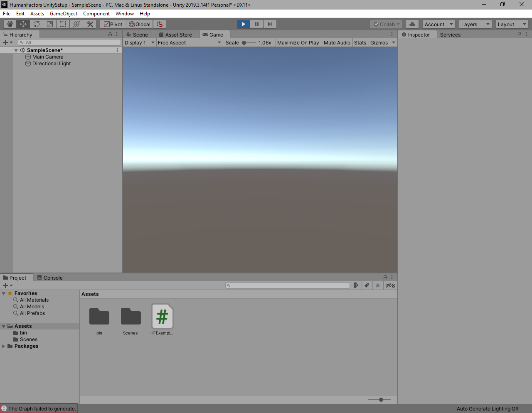The width and height of the screenshot is (532, 413).
Task: Switch to the Console tab
Action: [50, 278]
